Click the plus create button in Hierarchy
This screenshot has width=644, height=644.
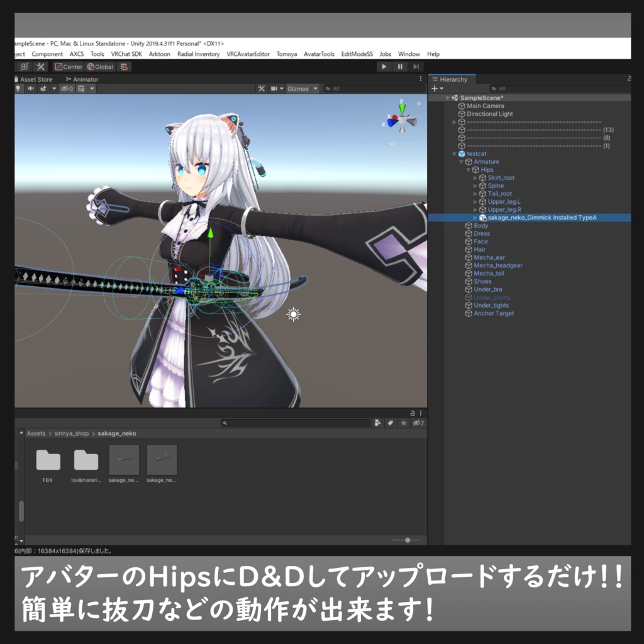click(x=437, y=88)
